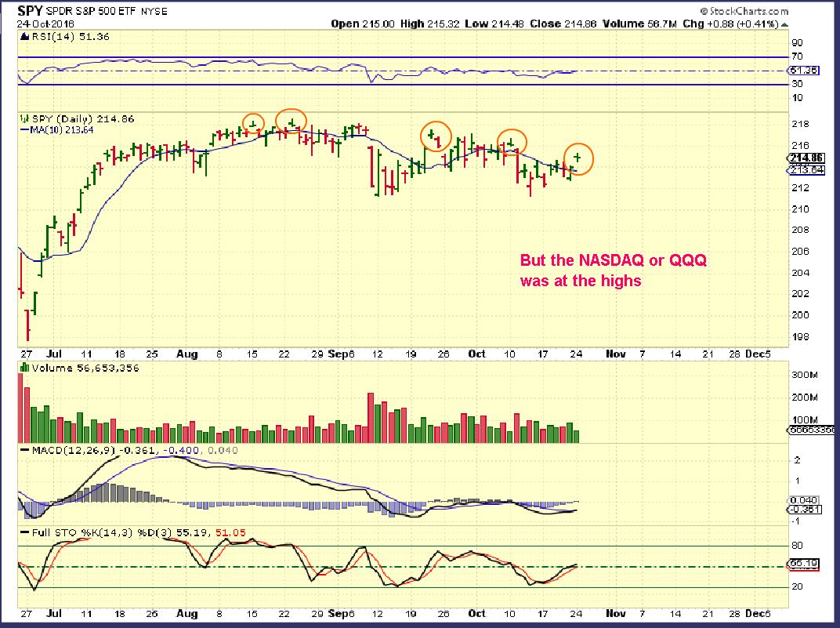Viewport: 840px width, 628px height.
Task: Click the red 51.05 stochastic %D value
Action: pos(230,532)
